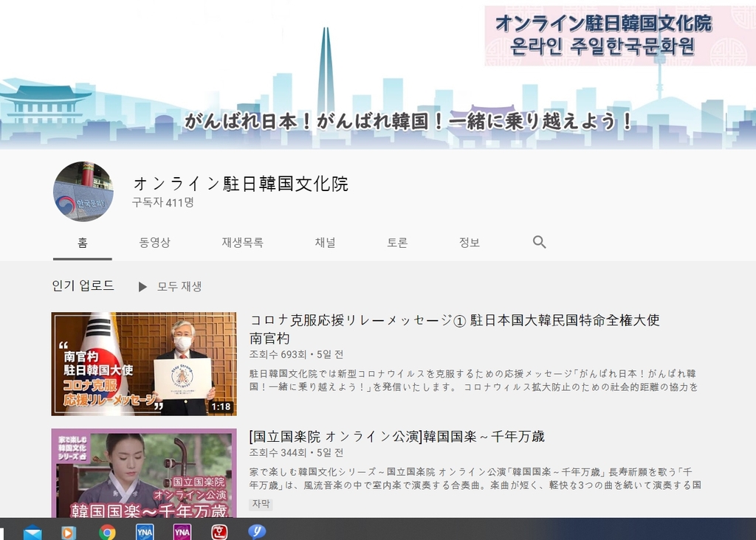Open the purple YNA taskbar icon
Viewport: 756px width, 540px height.
coord(182,532)
